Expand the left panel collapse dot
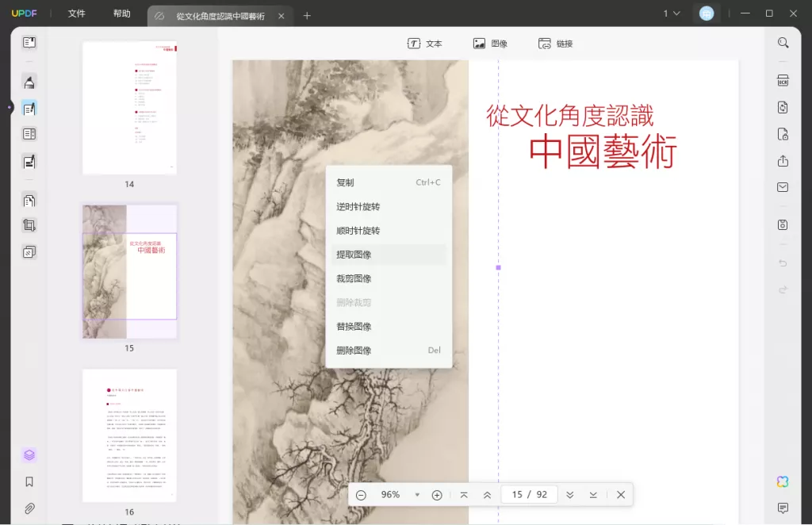The height and width of the screenshot is (525, 812). click(9, 108)
